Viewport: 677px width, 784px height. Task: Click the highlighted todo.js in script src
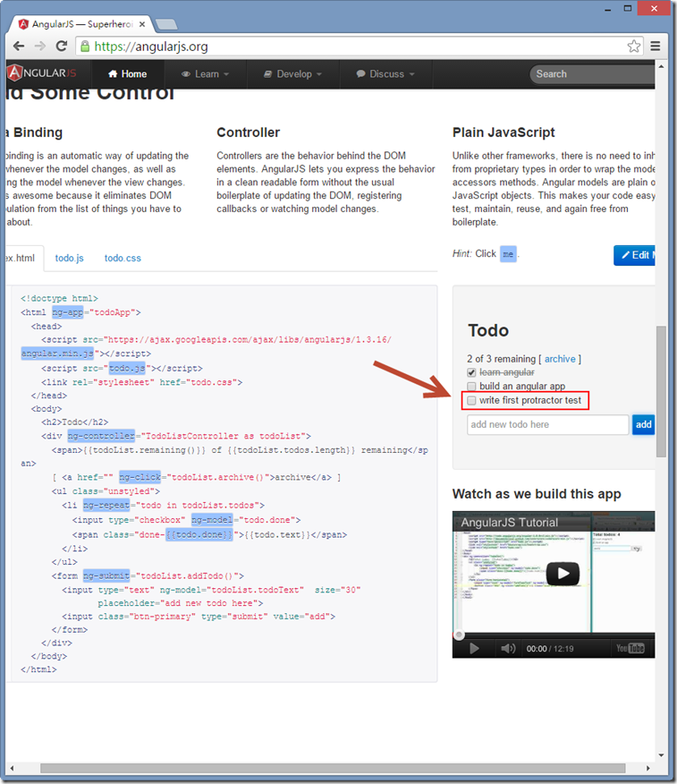[x=127, y=369]
